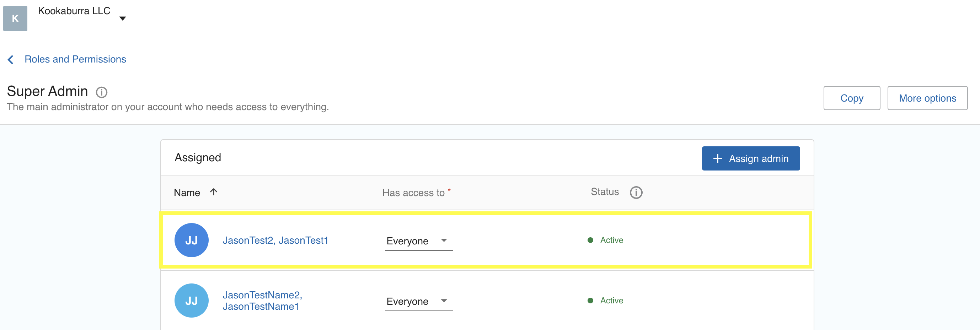Screen dimensions: 980x330
Task: Sort by the Name column header
Action: tap(187, 193)
